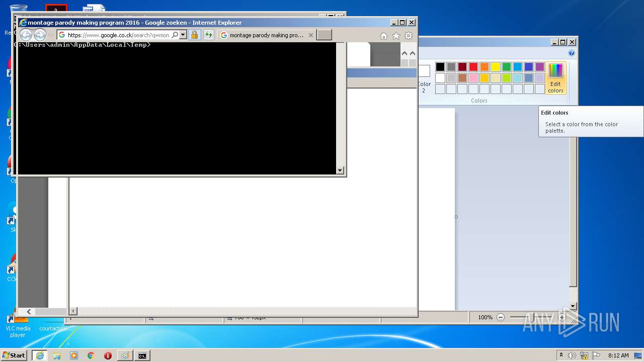Pick the gold color swatch
The image size is (644, 362).
click(485, 78)
